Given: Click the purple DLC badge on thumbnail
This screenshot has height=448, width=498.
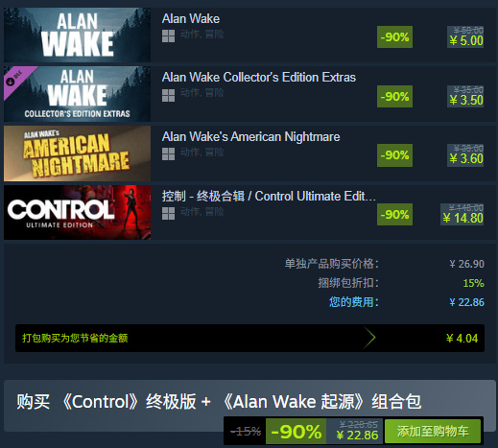Looking at the screenshot, I should pyautogui.click(x=17, y=80).
